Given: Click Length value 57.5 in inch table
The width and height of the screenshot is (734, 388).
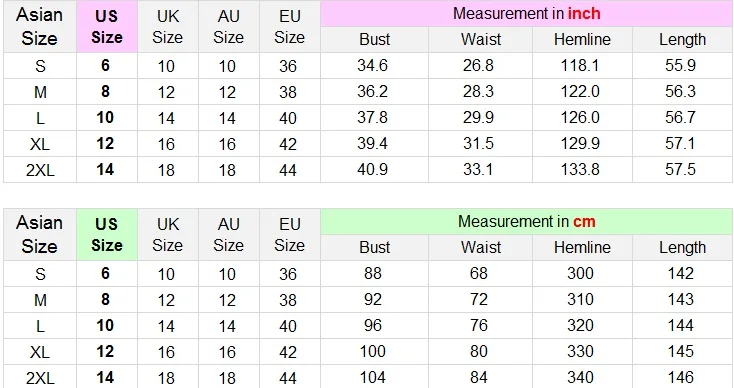Looking at the screenshot, I should [681, 169].
